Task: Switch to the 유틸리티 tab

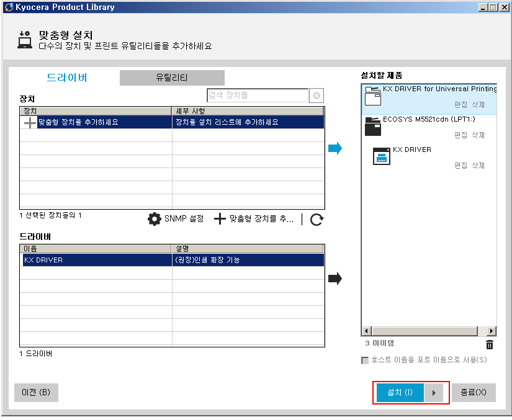Action: point(172,78)
